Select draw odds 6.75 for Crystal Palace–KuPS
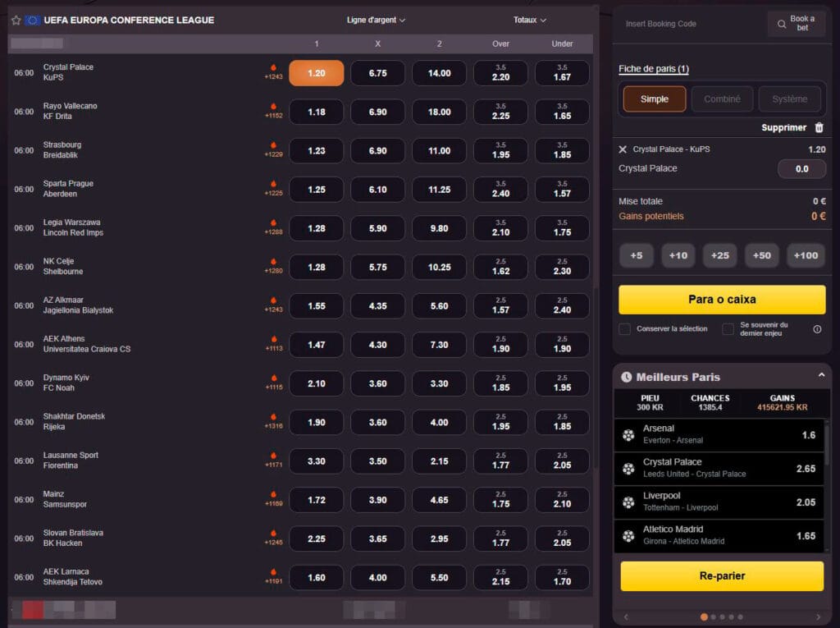This screenshot has width=840, height=628. click(x=377, y=73)
